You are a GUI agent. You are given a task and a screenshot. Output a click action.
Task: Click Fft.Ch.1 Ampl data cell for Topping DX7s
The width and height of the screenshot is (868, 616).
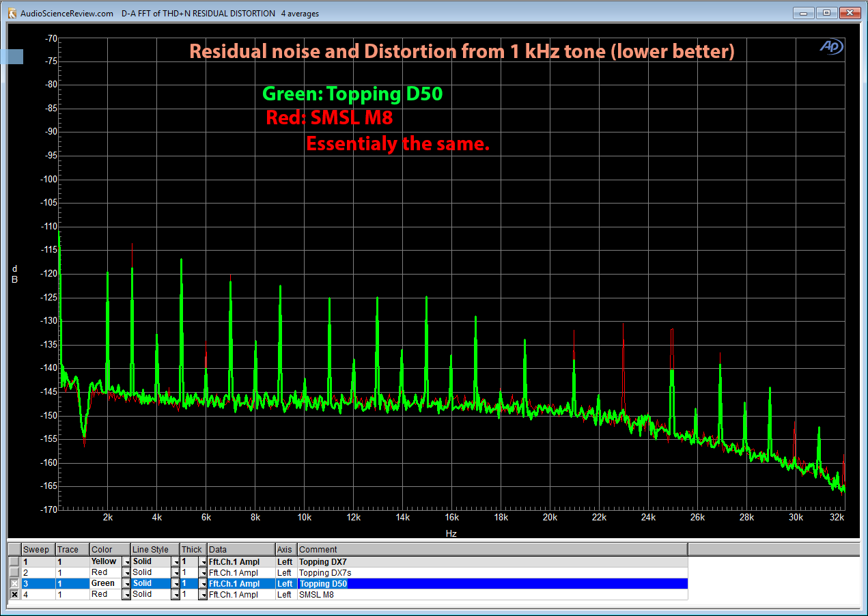241,572
